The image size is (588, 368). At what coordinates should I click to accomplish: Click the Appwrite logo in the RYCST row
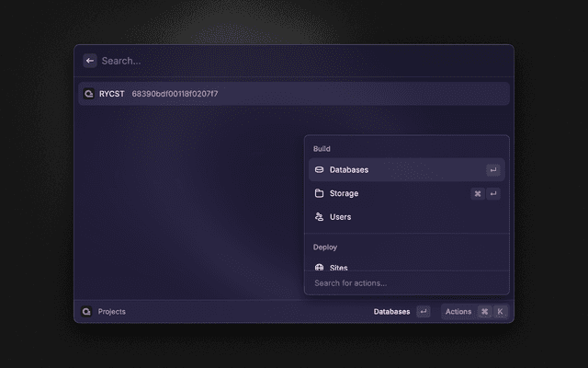coord(89,94)
